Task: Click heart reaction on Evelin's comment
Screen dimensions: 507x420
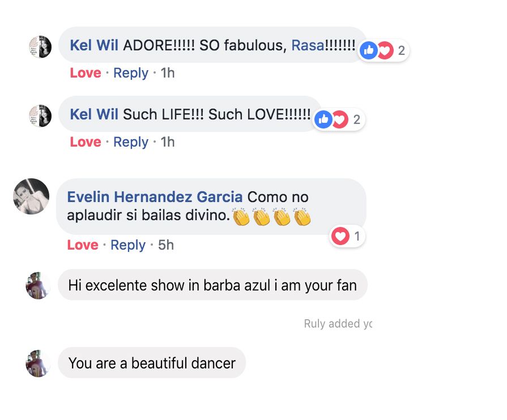Action: click(340, 236)
